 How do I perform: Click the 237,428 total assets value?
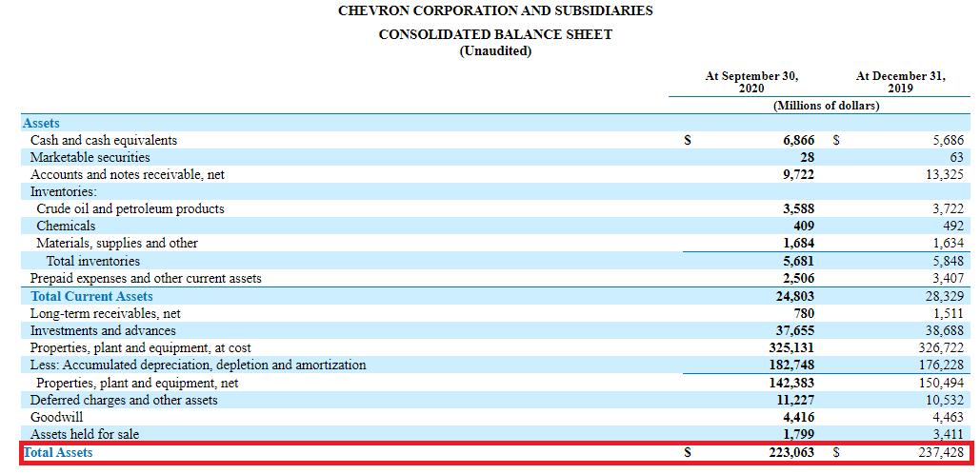[x=943, y=453]
